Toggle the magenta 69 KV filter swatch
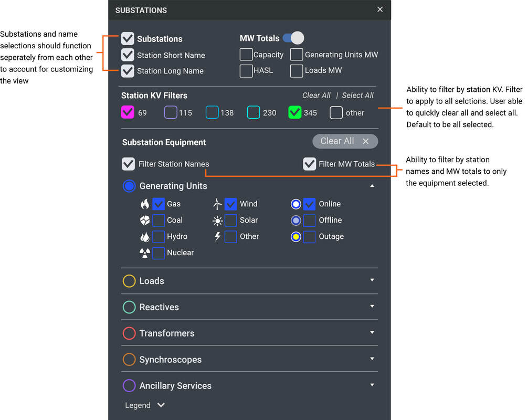 pos(128,112)
